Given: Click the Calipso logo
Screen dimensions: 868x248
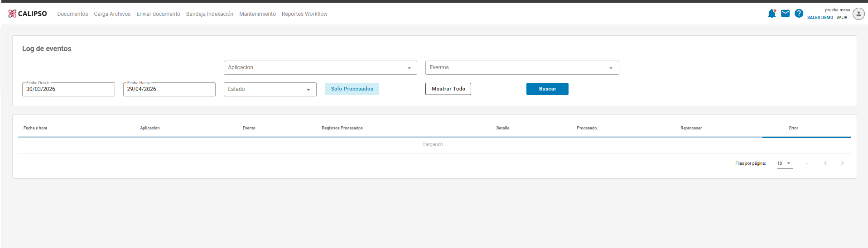Looking at the screenshot, I should tap(28, 14).
